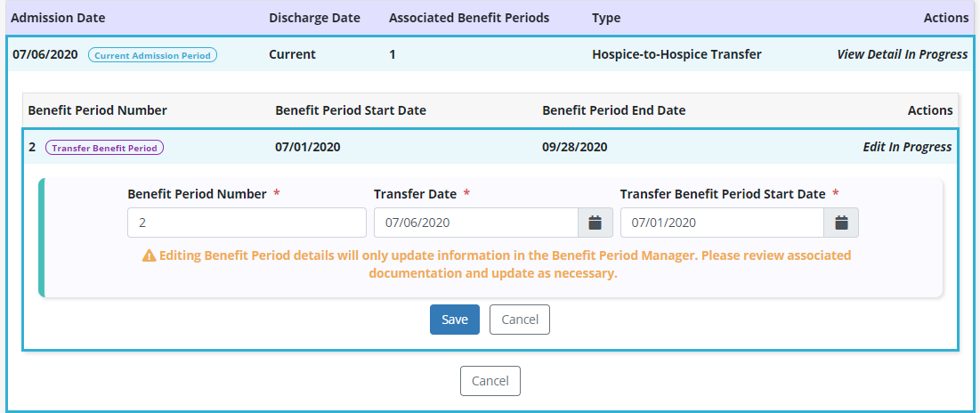Click the Transfer Benefit Period tag
980x413 pixels.
click(105, 148)
